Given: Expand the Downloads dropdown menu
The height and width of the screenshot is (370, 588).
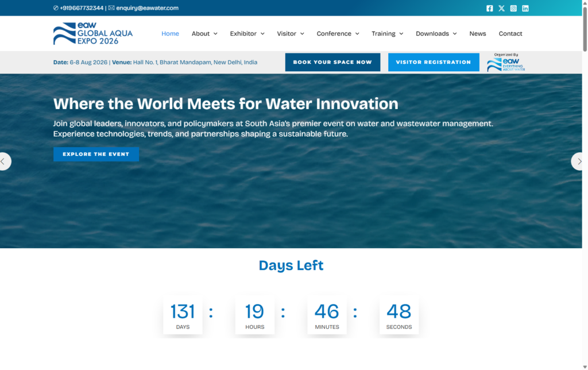Looking at the screenshot, I should [436, 34].
